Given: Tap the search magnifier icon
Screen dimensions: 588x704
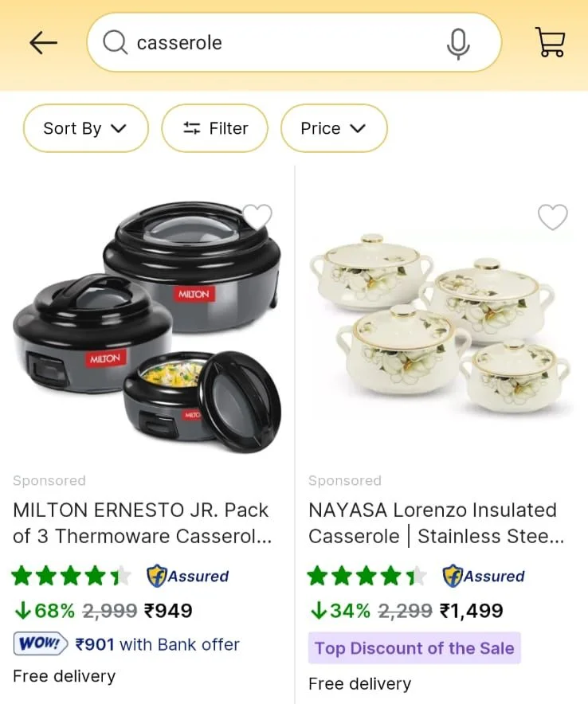Looking at the screenshot, I should click(115, 43).
